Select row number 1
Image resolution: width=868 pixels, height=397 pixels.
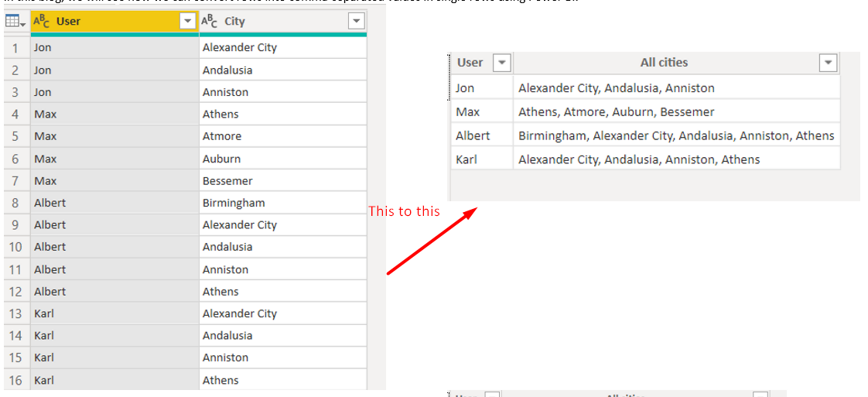tap(15, 48)
